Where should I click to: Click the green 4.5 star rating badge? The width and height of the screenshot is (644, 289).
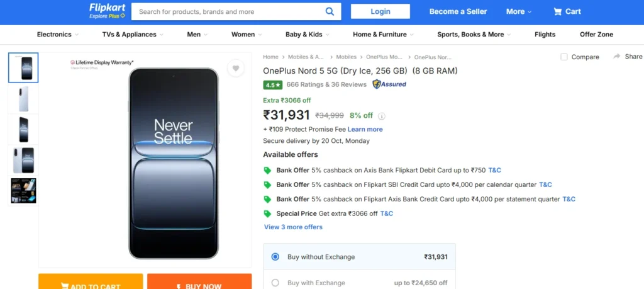click(x=272, y=84)
